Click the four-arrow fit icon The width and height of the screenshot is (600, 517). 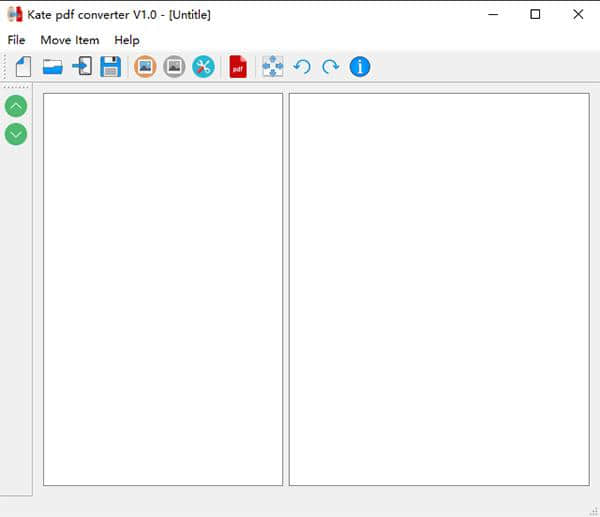tap(272, 67)
